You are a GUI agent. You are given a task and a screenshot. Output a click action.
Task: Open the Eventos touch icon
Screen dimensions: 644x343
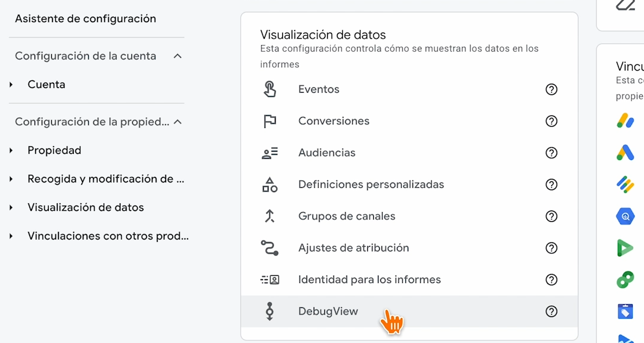[x=270, y=90]
